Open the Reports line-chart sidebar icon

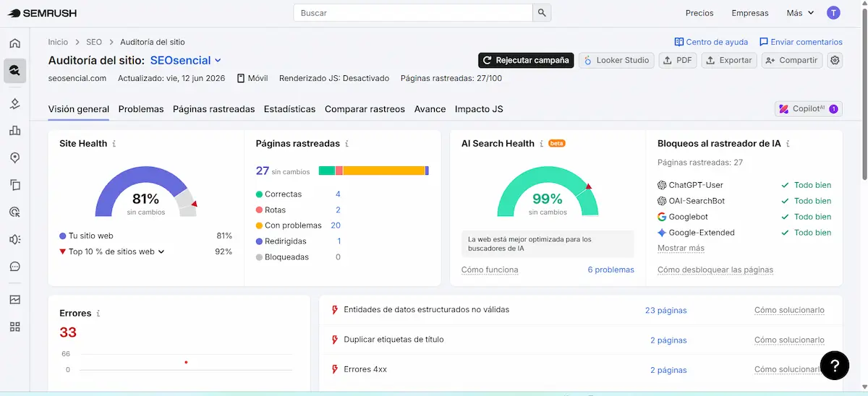click(14, 299)
